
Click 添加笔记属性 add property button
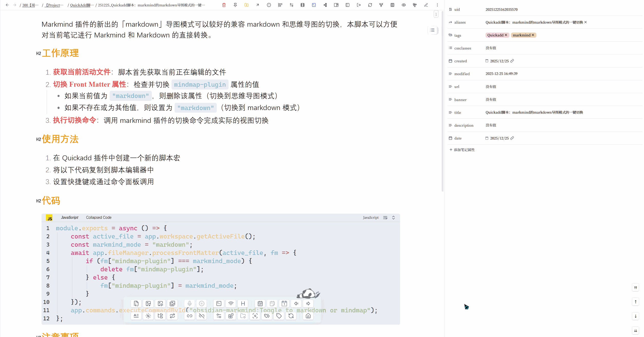click(462, 150)
